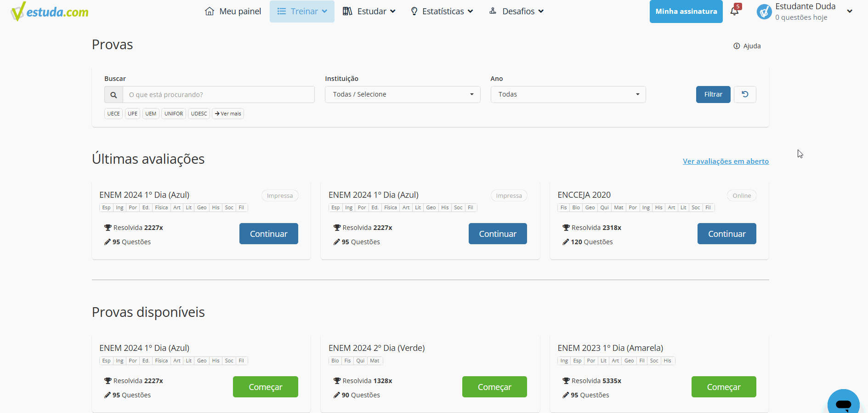Open the Ano dropdown selector
The image size is (868, 413).
pos(568,94)
